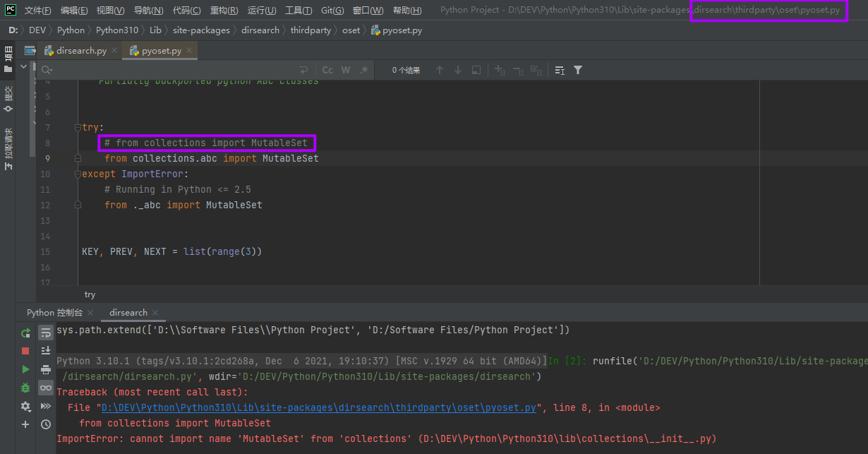Open the 工具(T) menu

coord(299,11)
